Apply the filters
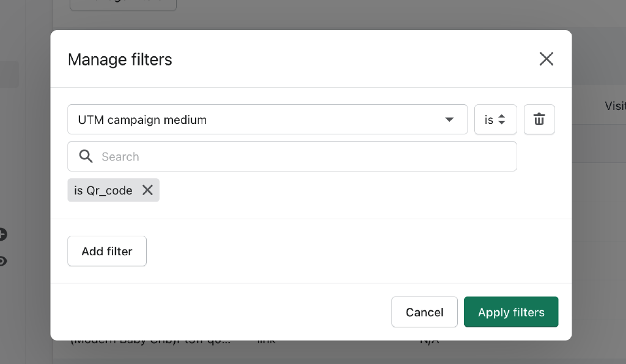This screenshot has width=626, height=364. click(511, 311)
